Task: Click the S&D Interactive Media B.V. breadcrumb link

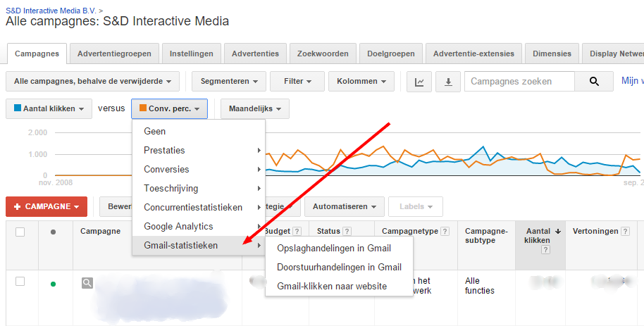Action: (51, 11)
